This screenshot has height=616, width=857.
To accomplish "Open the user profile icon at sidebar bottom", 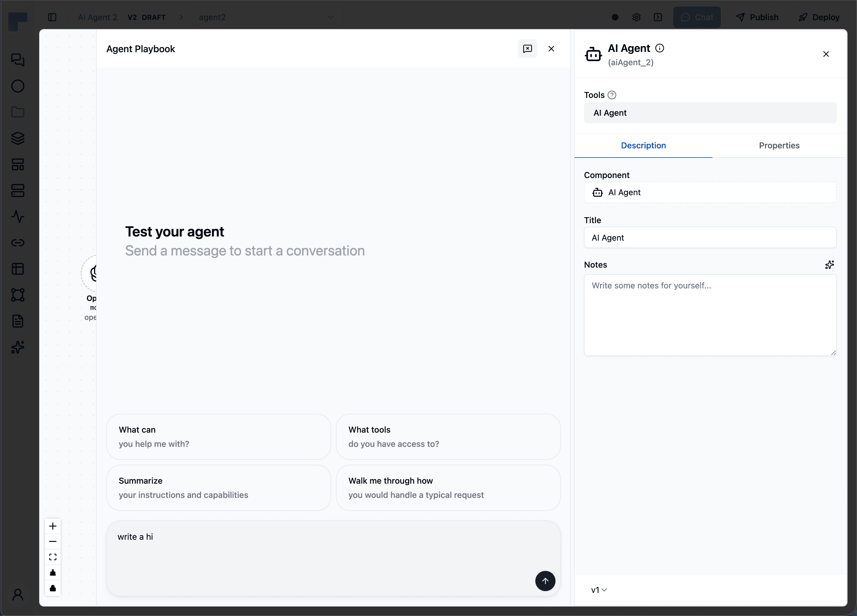I will point(18,594).
